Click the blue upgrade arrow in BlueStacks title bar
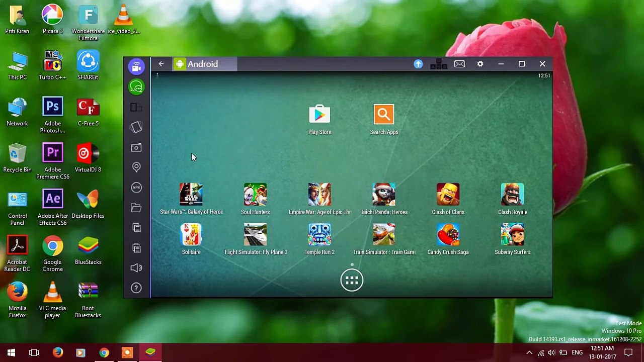Viewport: 644px width, 362px height. (418, 64)
